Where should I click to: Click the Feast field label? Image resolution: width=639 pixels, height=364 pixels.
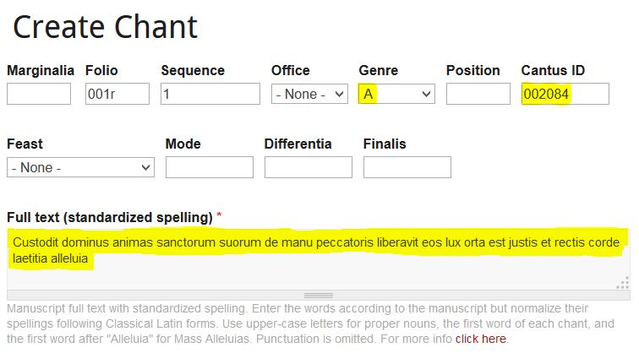click(x=25, y=144)
